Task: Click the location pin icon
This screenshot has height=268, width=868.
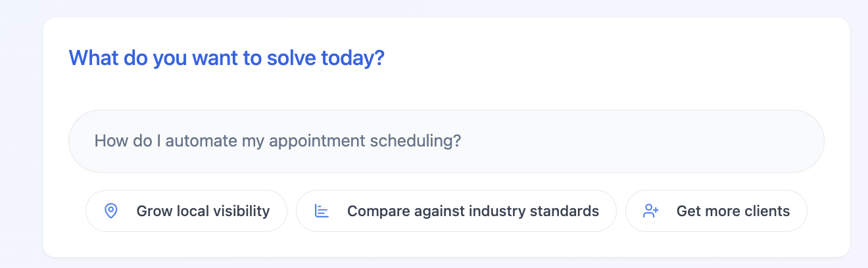Action: [111, 211]
